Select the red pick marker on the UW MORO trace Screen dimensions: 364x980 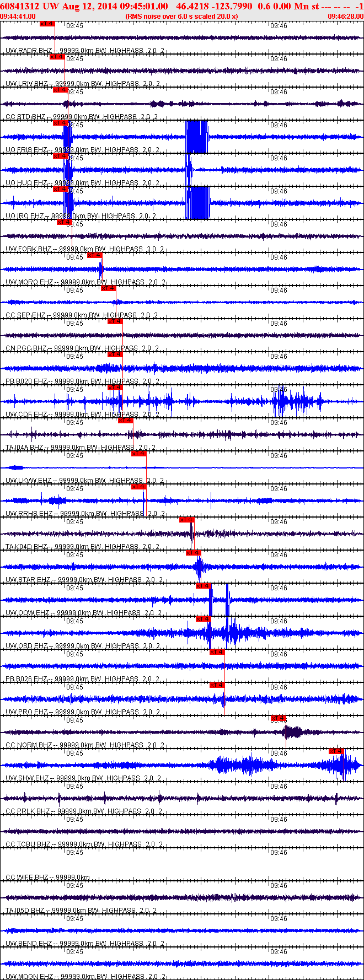coord(95,255)
